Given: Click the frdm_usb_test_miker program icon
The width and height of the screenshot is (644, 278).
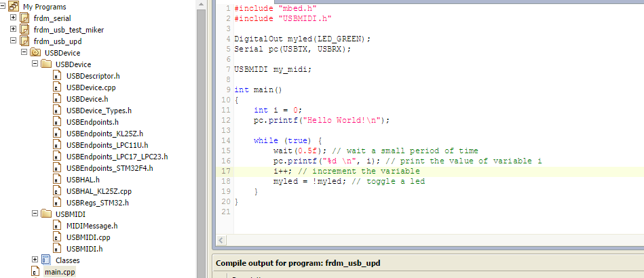Looking at the screenshot, I should (24, 29).
